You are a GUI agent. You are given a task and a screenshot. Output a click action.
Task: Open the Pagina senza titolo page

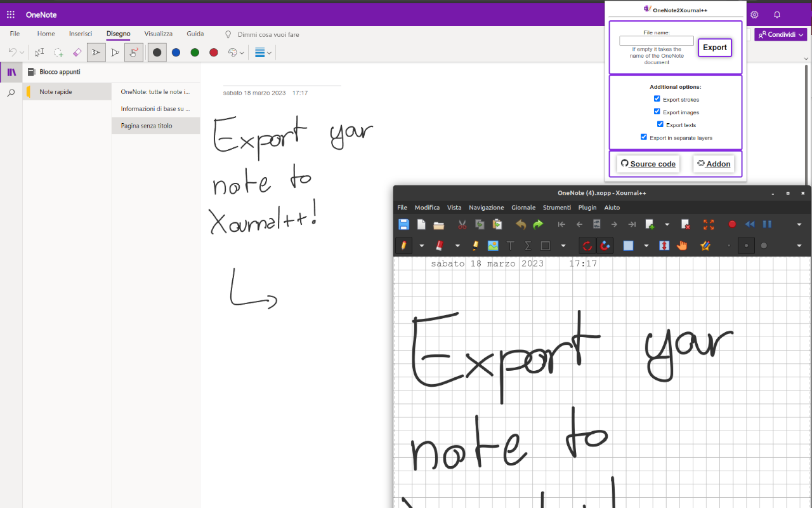(156, 126)
